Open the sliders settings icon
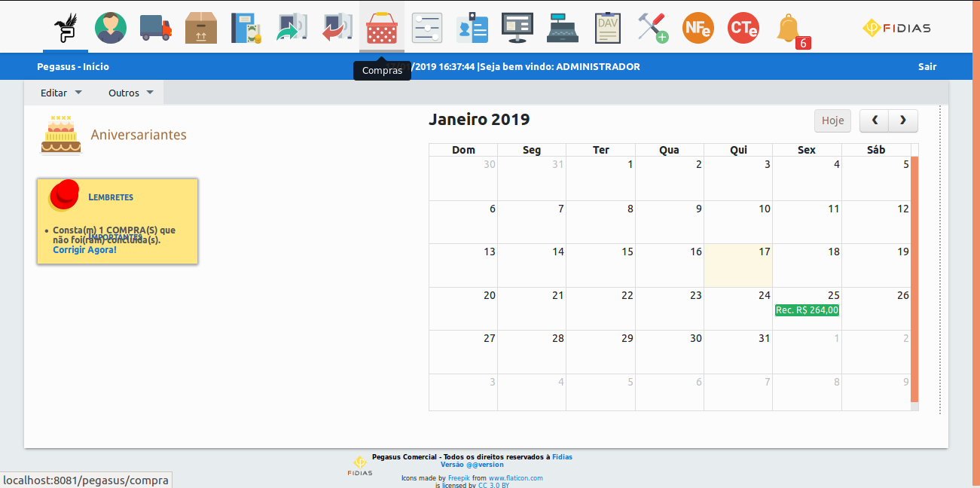This screenshot has width=980, height=488. (427, 28)
